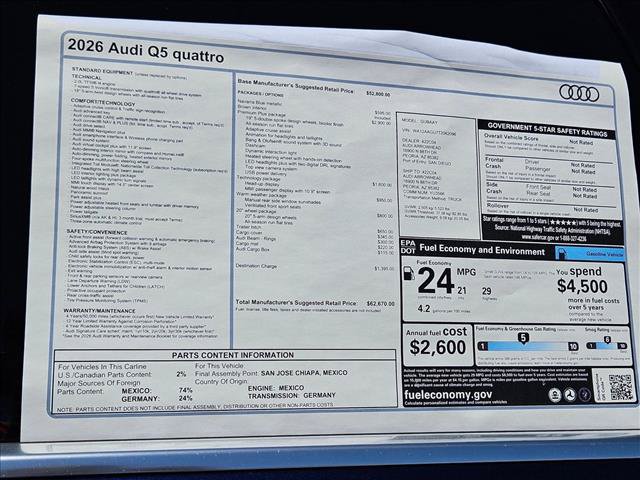The image size is (640, 480).
Task: Click the Engine: Mexico entry
Action: point(276,388)
